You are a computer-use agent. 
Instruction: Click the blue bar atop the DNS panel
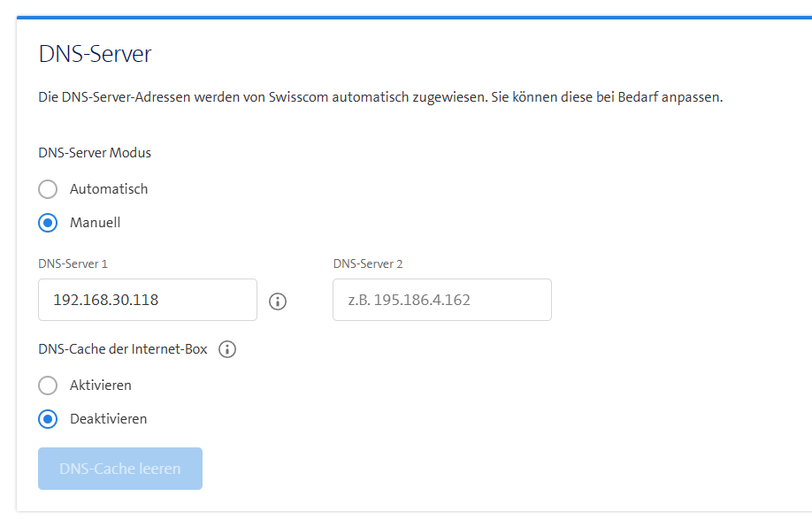click(414, 17)
